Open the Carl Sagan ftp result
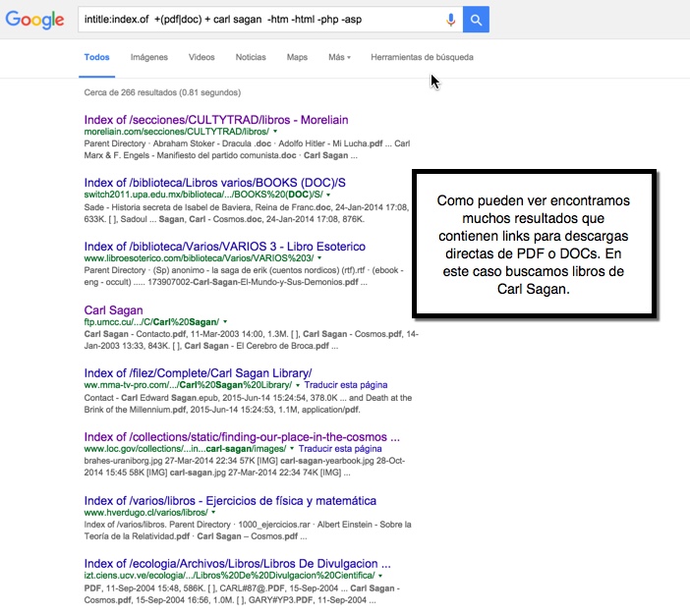Viewport: 690px width, 616px height. coord(113,310)
